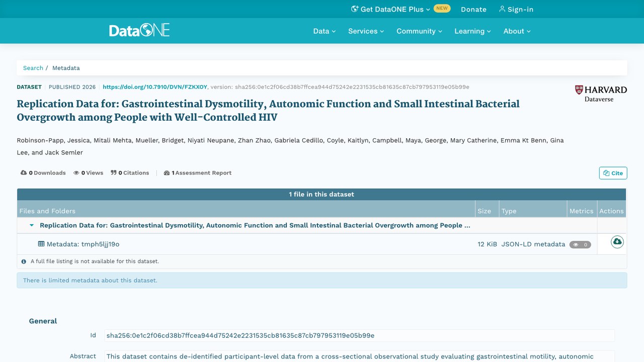The width and height of the screenshot is (644, 362).
Task: Click the person icon beside Sign-in
Action: pos(502,9)
